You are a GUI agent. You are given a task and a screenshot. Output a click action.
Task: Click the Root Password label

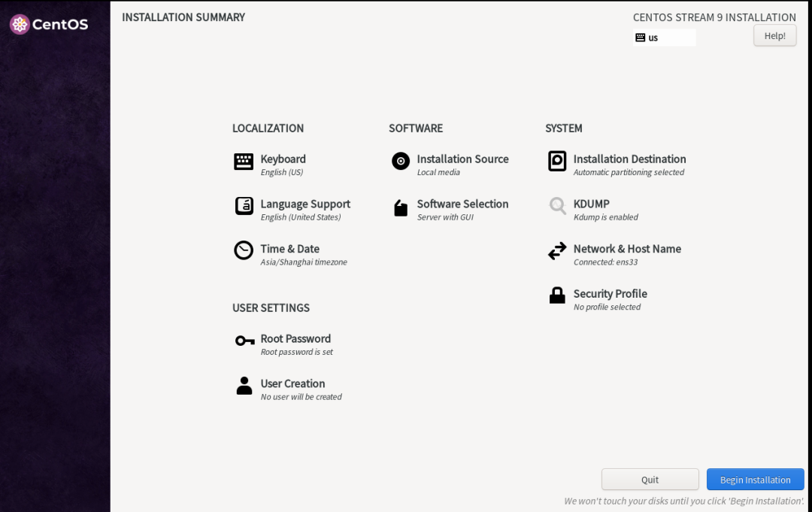[295, 339]
